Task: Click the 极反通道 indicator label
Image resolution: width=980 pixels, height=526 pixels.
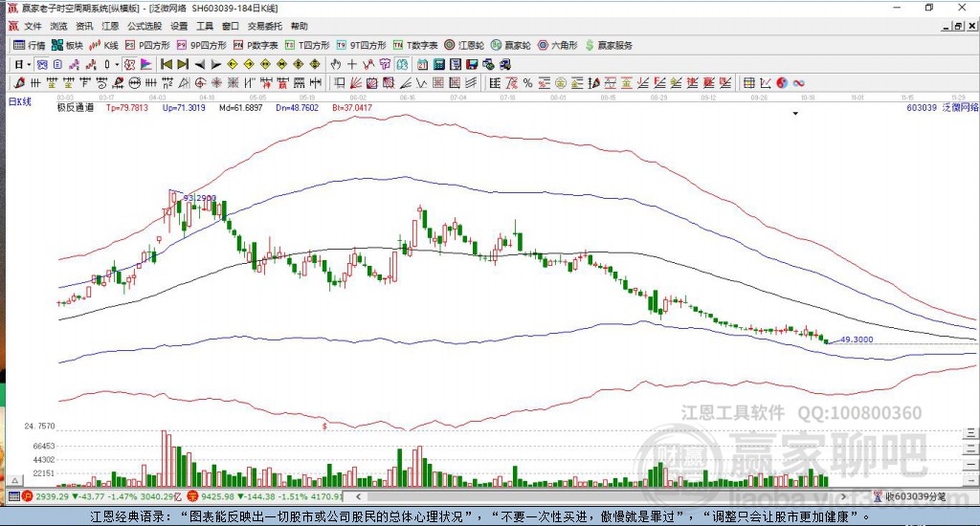Action: click(76, 107)
